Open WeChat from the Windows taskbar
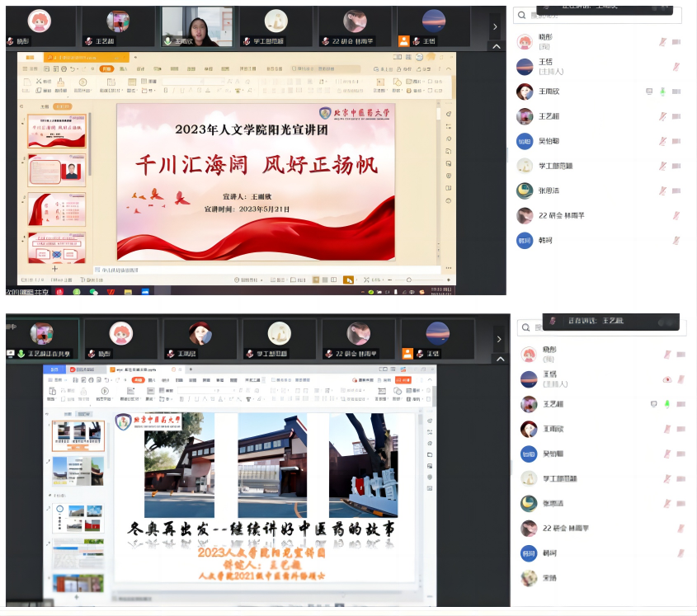This screenshot has height=616, width=697. [93, 291]
